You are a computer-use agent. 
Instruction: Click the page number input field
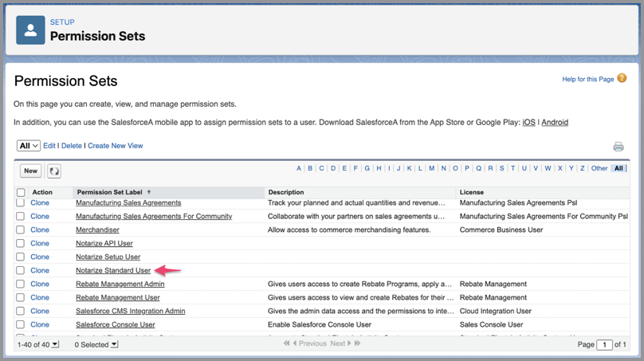[607, 344]
